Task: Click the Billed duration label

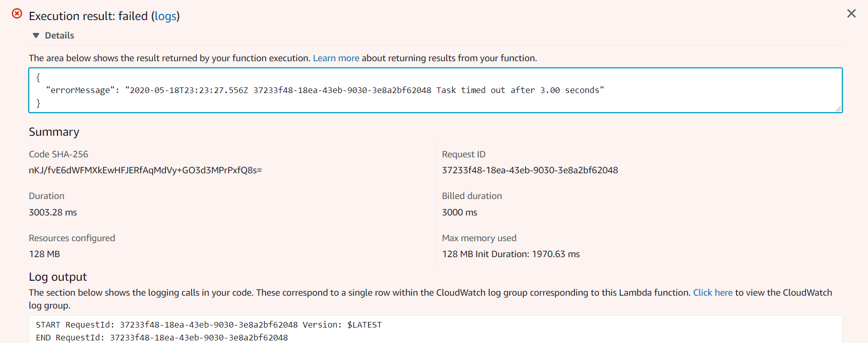Action: pyautogui.click(x=472, y=196)
